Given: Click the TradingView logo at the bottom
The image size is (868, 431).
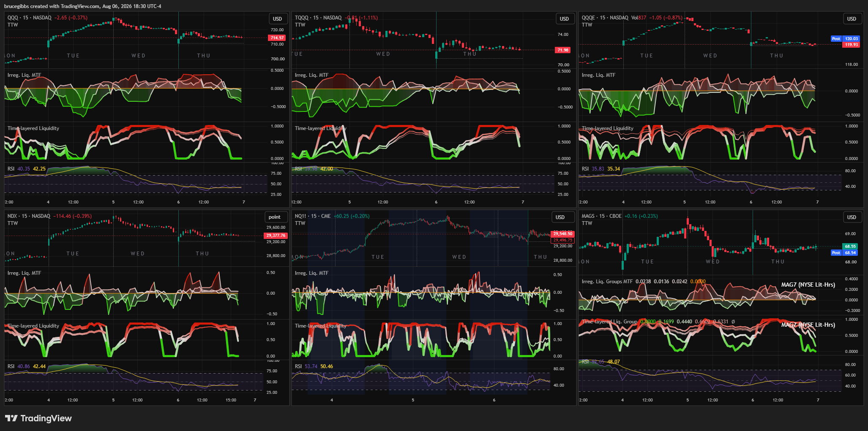Looking at the screenshot, I should click(x=38, y=418).
